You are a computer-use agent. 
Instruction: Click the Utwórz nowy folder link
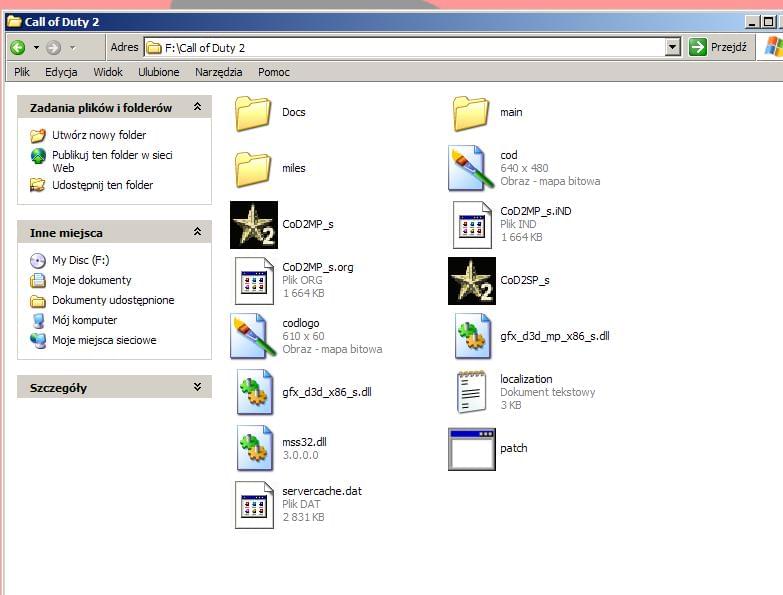pyautogui.click(x=99, y=135)
